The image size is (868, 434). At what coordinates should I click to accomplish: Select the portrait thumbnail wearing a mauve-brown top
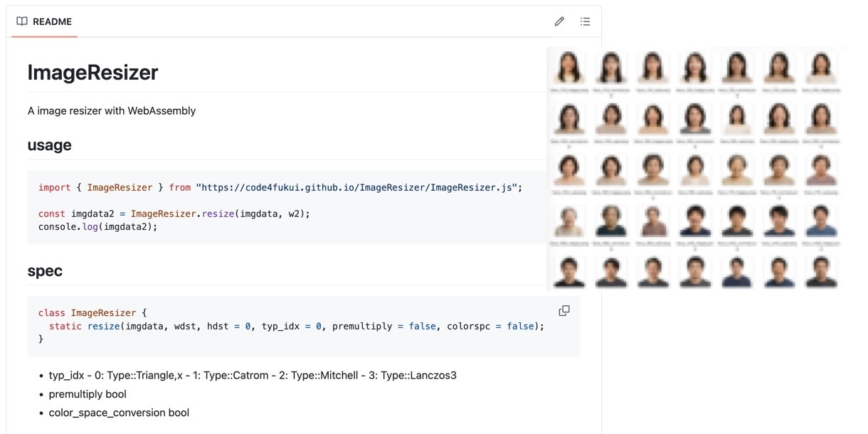pos(652,221)
